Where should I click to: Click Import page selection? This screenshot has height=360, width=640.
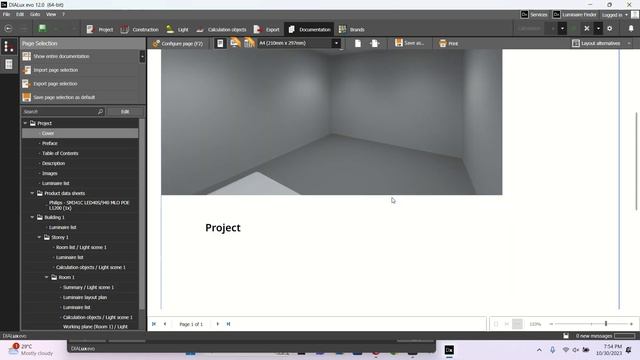coord(56,70)
